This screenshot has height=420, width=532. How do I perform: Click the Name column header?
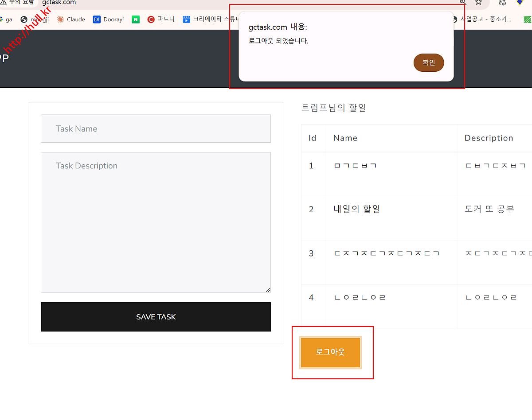[345, 138]
